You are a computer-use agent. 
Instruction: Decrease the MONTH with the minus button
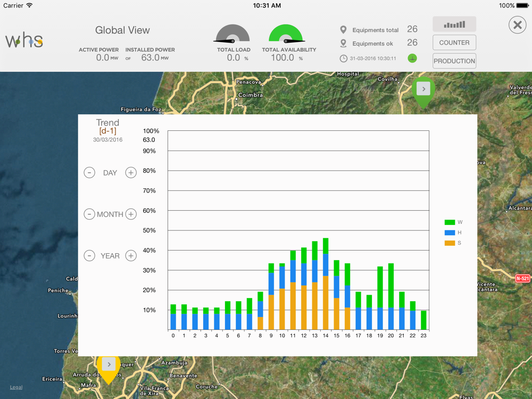click(89, 214)
